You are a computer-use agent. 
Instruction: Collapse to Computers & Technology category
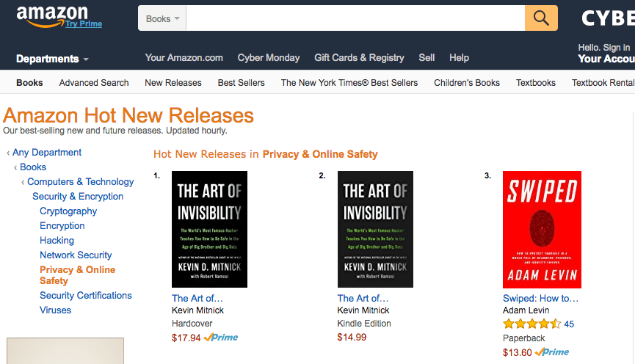[x=80, y=182]
